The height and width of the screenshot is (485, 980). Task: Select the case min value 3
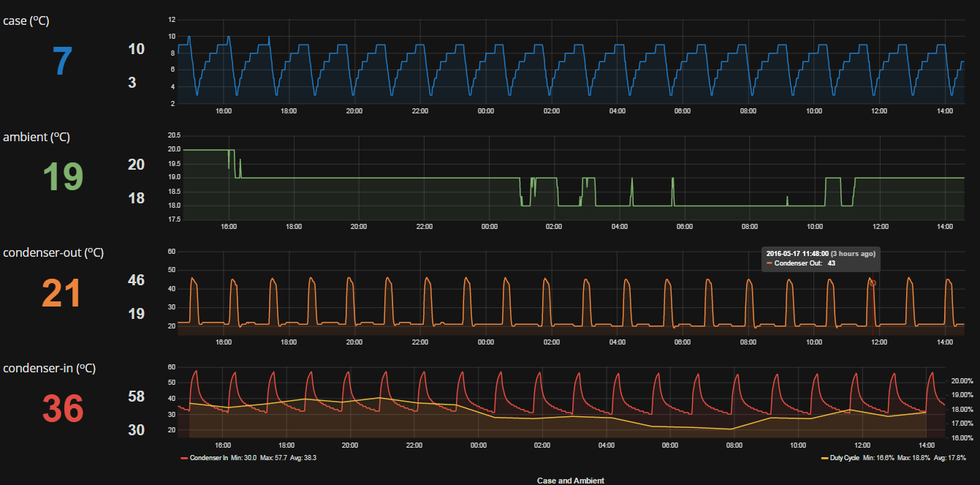point(132,83)
